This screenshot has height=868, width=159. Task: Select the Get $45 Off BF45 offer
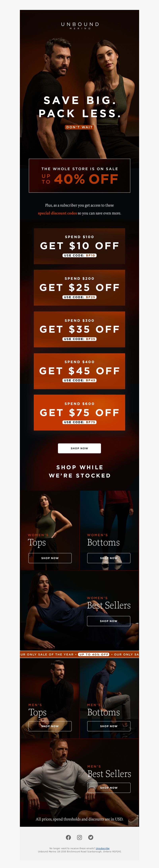[x=79, y=371]
